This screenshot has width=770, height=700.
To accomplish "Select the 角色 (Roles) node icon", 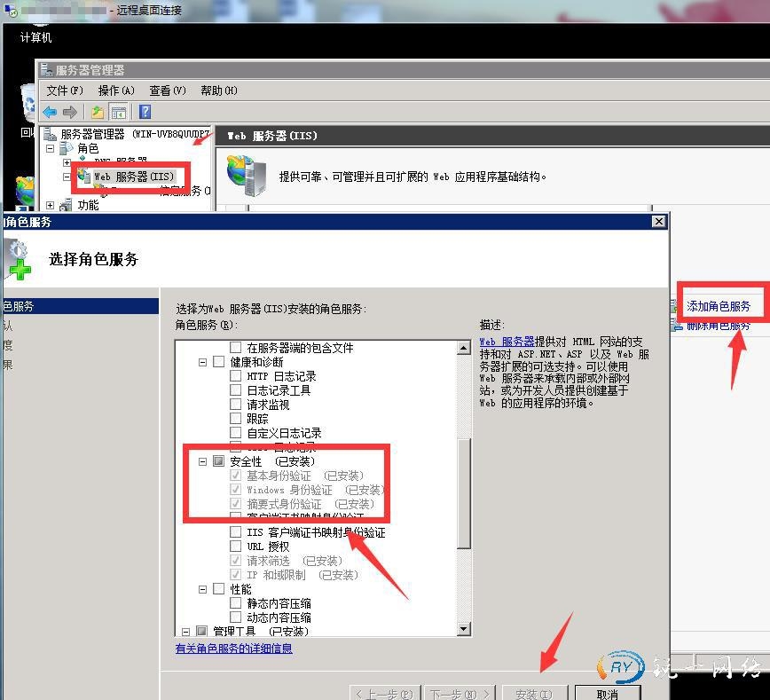I will pyautogui.click(x=67, y=149).
